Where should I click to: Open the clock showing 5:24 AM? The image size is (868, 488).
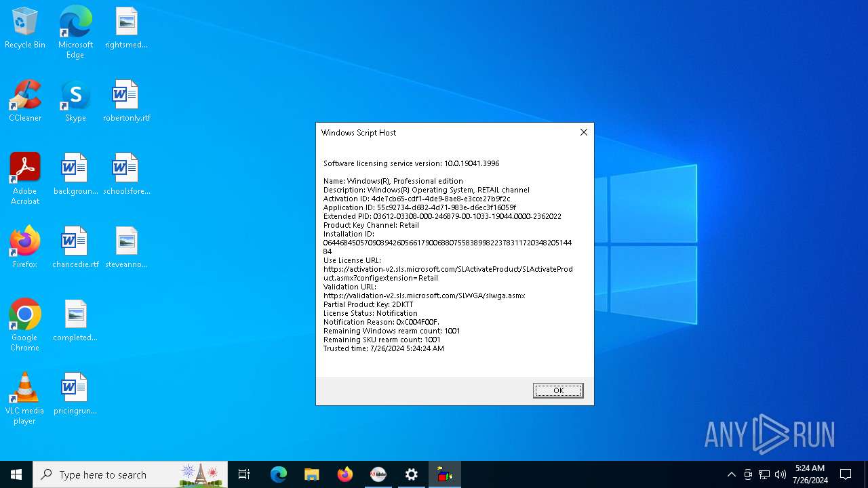click(x=810, y=474)
